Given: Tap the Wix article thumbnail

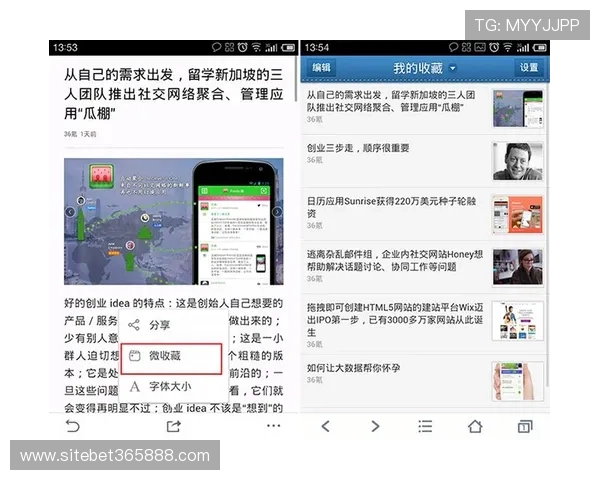Looking at the screenshot, I should tap(517, 321).
